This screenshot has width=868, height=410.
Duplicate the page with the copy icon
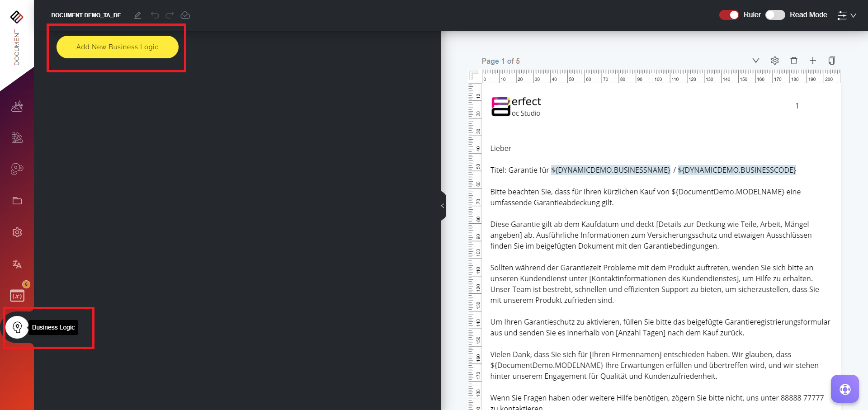pos(832,60)
